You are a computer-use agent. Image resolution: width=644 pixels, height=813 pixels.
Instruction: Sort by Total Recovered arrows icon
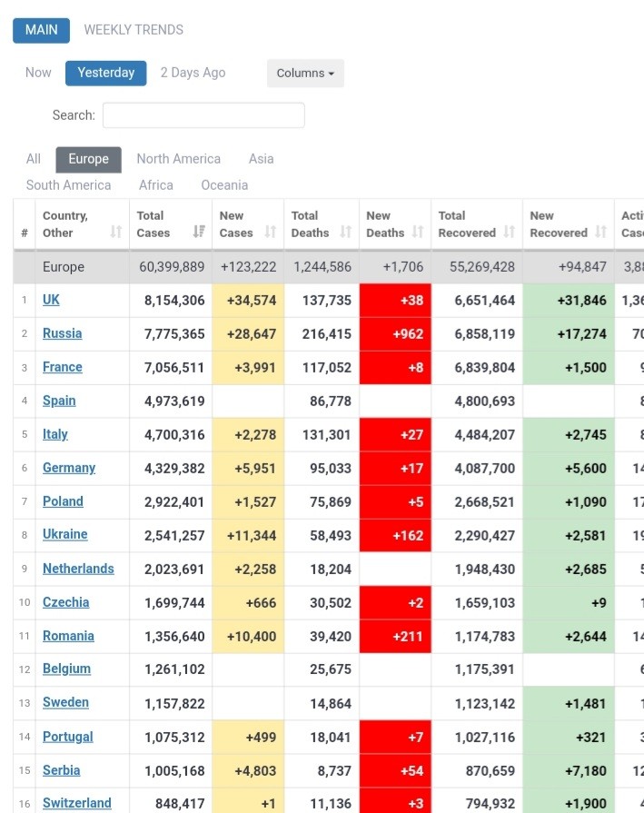pos(509,233)
